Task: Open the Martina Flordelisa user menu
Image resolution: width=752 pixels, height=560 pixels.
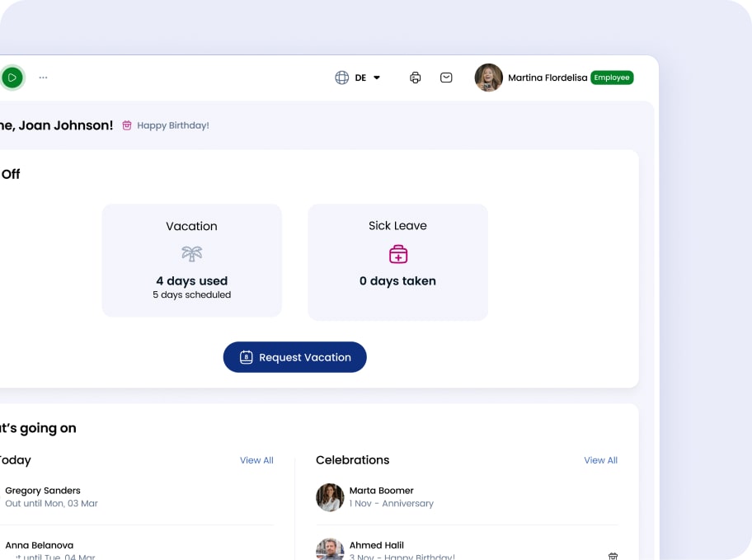Action: click(548, 78)
